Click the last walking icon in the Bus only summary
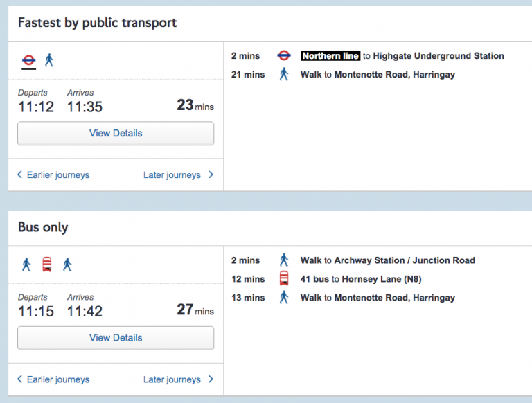 [67, 265]
